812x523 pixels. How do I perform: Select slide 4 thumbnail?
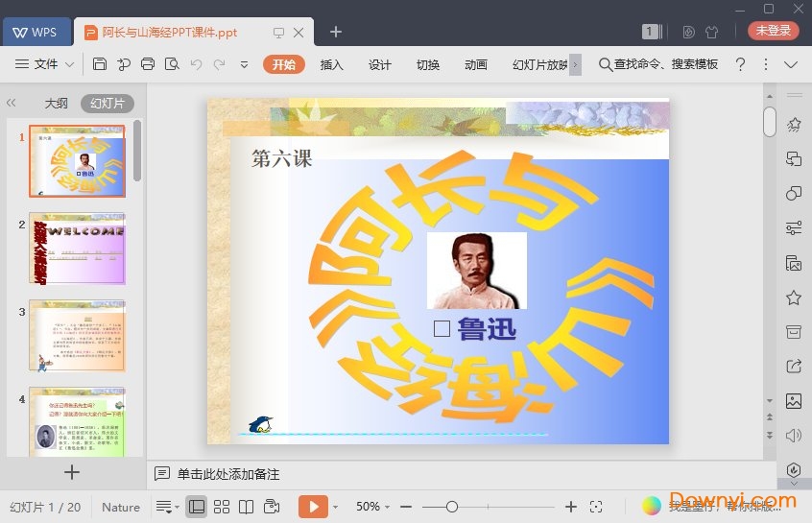77,421
